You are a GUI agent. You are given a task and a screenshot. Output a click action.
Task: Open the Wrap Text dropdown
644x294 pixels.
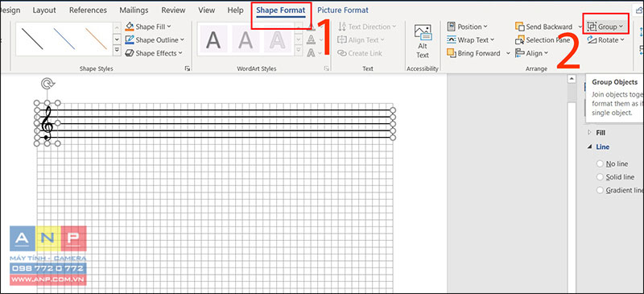pos(470,40)
